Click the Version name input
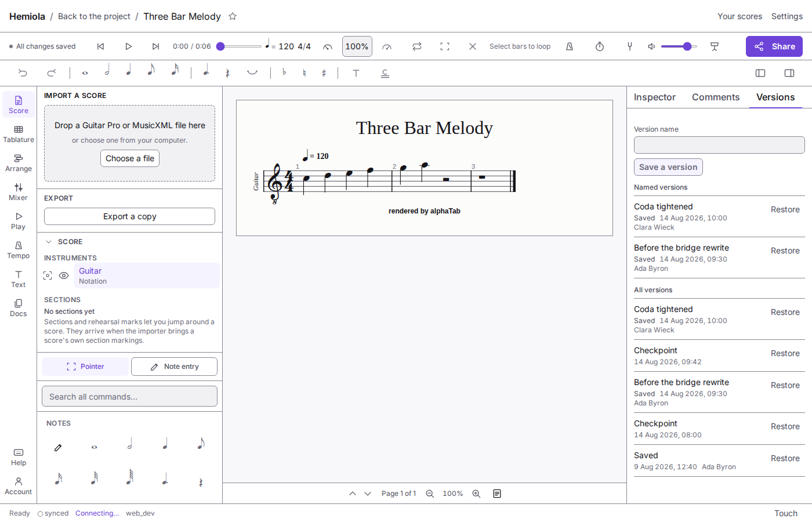 tap(719, 145)
